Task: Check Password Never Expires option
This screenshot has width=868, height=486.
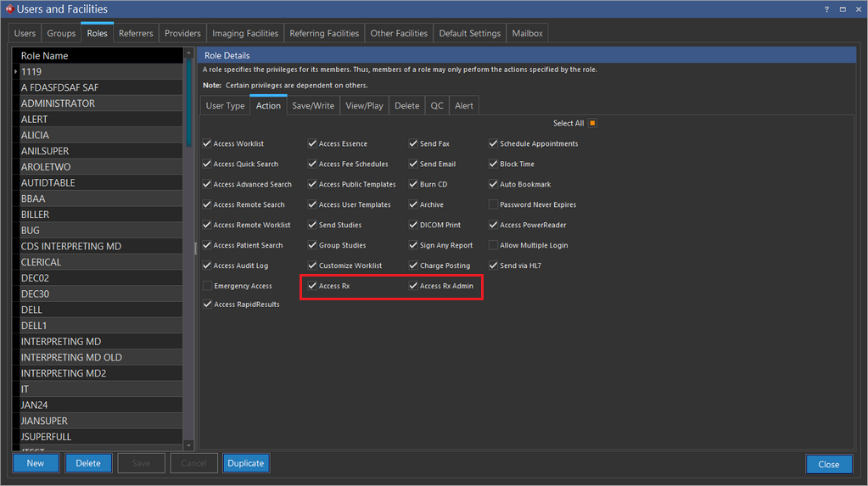Action: (x=493, y=205)
